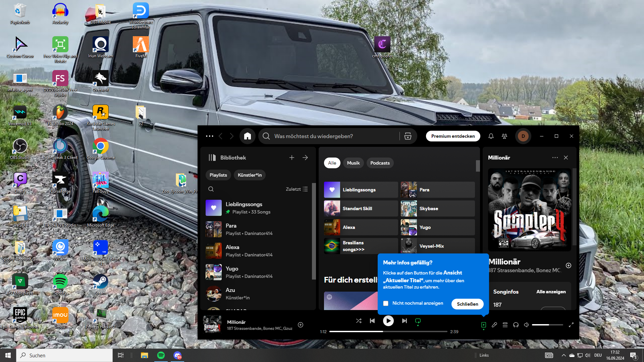The width and height of the screenshot is (644, 362).
Task: Expand library with arrow icon
Action: (305, 158)
